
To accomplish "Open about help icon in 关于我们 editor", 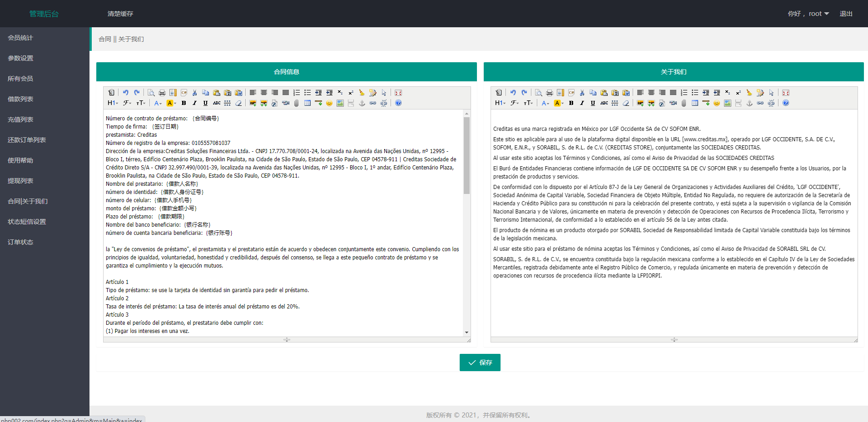I will [x=786, y=103].
